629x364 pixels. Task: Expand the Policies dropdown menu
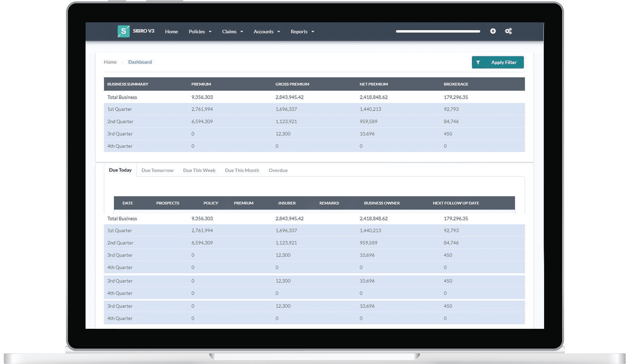pyautogui.click(x=200, y=31)
